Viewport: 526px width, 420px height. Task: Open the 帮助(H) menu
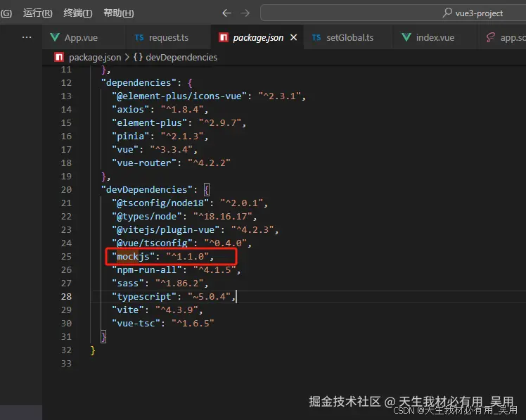tap(118, 13)
